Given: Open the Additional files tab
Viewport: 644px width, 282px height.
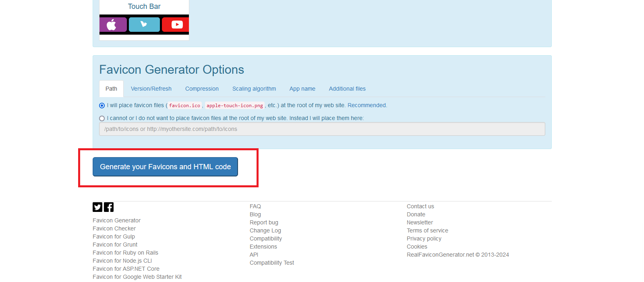Looking at the screenshot, I should [x=347, y=89].
